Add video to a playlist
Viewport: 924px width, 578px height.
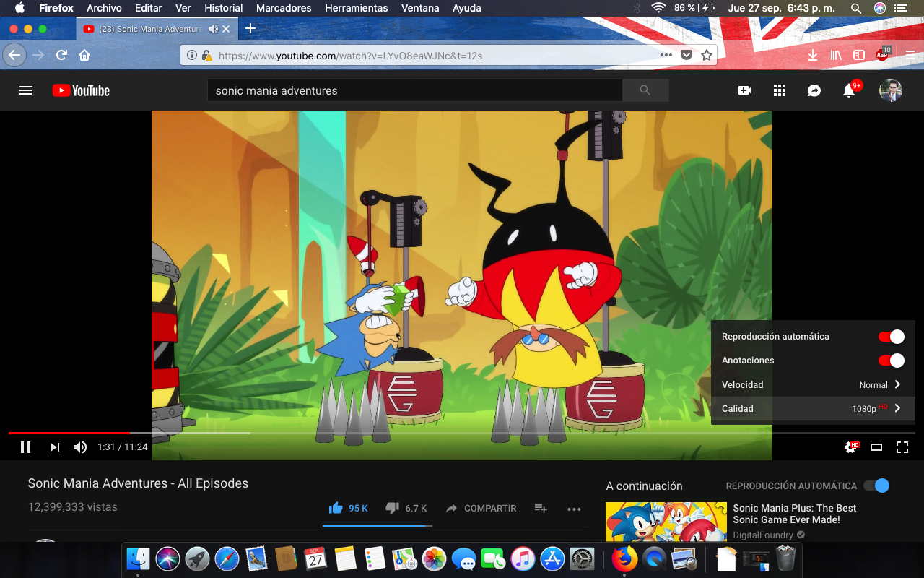tap(541, 509)
